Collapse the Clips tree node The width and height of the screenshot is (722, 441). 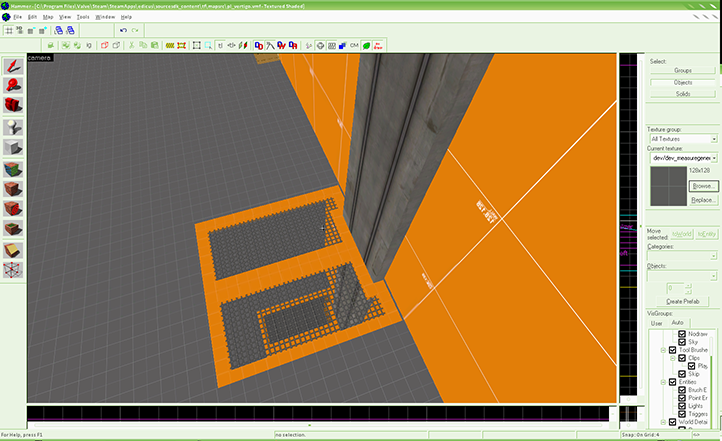[x=672, y=358]
